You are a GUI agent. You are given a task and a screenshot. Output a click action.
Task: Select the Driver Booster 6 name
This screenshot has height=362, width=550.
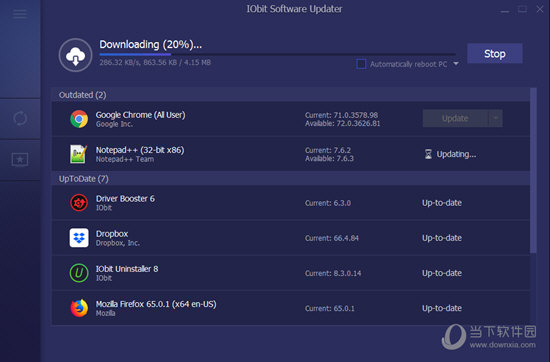pyautogui.click(x=125, y=199)
